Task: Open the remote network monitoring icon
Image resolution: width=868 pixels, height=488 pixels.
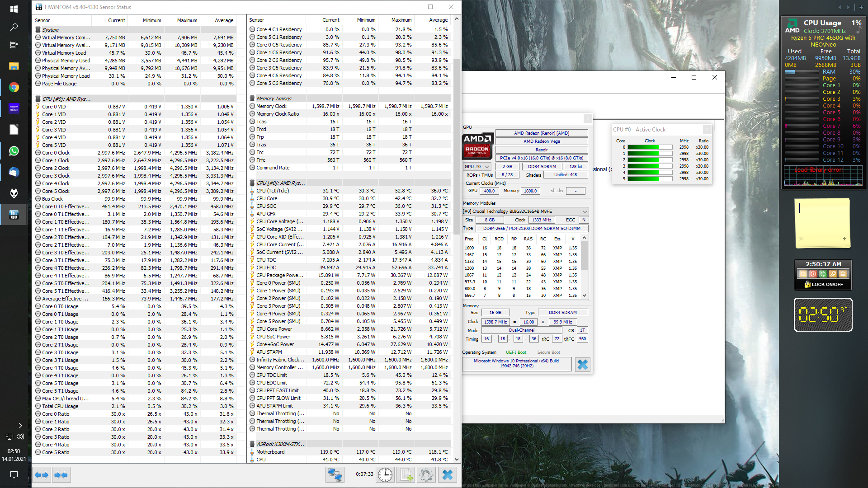Action: (x=335, y=475)
